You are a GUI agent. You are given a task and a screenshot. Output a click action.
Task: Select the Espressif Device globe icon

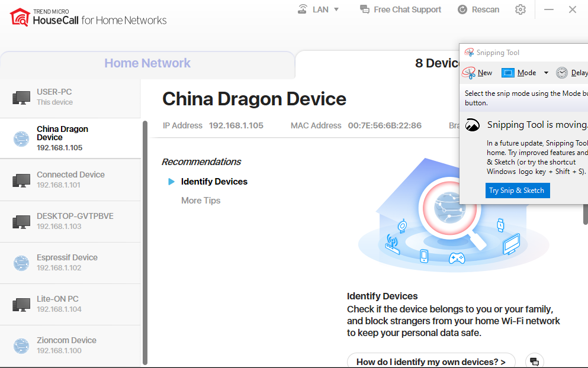[21, 263]
